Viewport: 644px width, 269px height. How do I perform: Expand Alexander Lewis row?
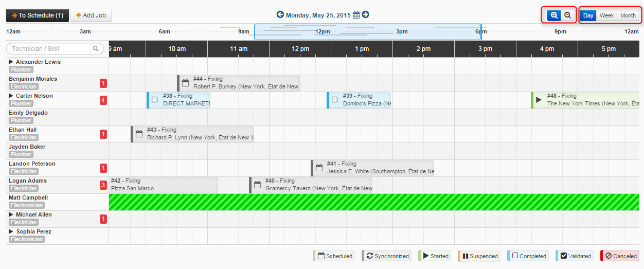pyautogui.click(x=11, y=62)
